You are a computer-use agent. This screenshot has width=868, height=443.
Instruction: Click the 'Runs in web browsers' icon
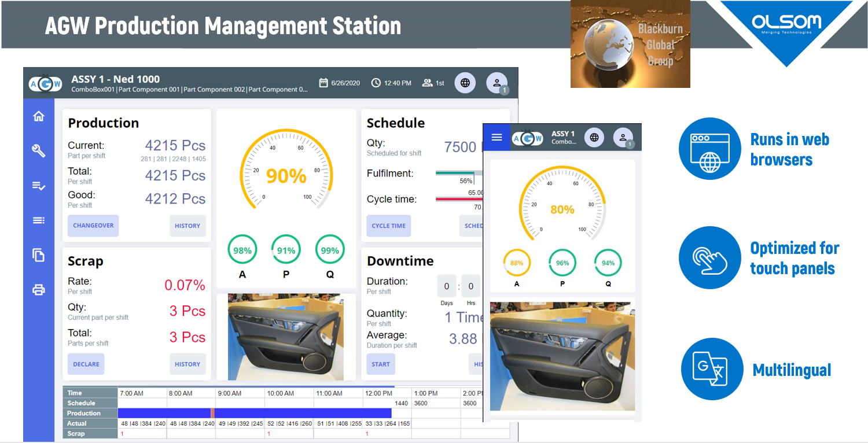pos(710,149)
